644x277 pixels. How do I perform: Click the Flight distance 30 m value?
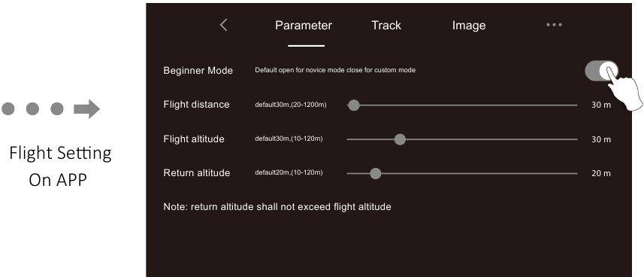601,105
